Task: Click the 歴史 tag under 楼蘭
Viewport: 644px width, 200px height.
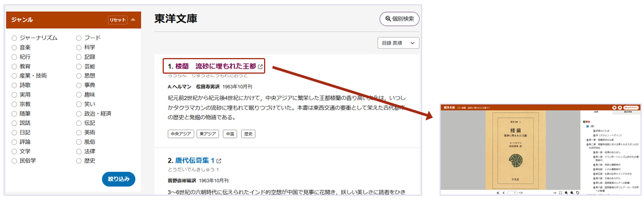Action: (x=248, y=133)
